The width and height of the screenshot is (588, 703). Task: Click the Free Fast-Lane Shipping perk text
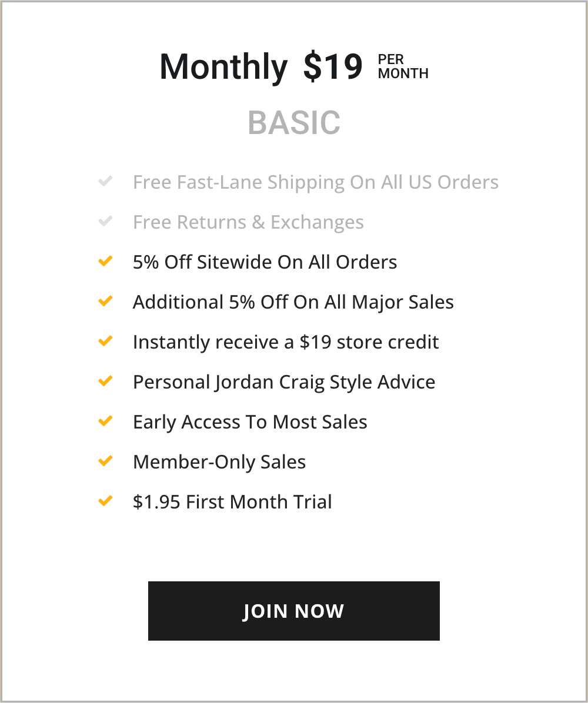point(316,182)
